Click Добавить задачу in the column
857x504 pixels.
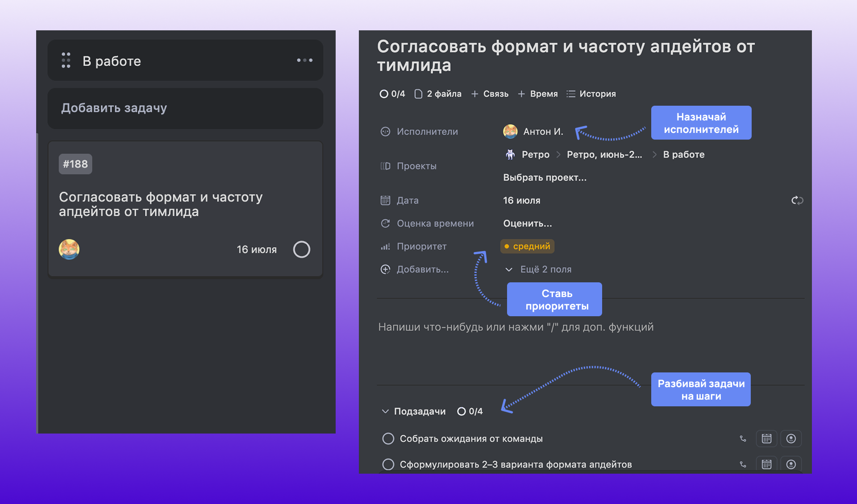[x=114, y=108]
